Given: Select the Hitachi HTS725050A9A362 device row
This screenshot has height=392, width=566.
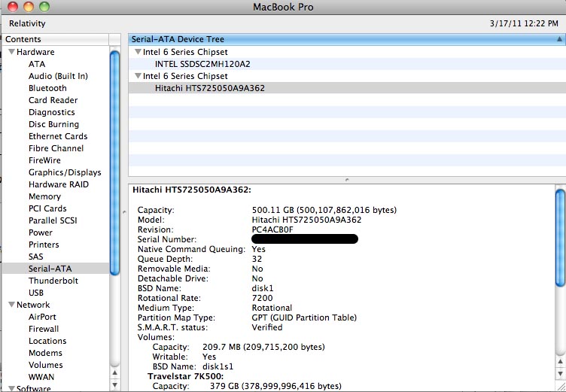Looking at the screenshot, I should click(x=347, y=88).
